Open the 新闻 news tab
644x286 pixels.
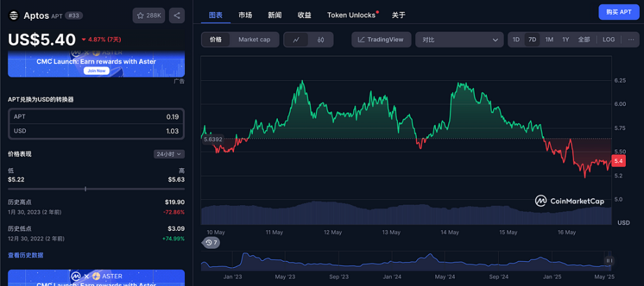[275, 15]
